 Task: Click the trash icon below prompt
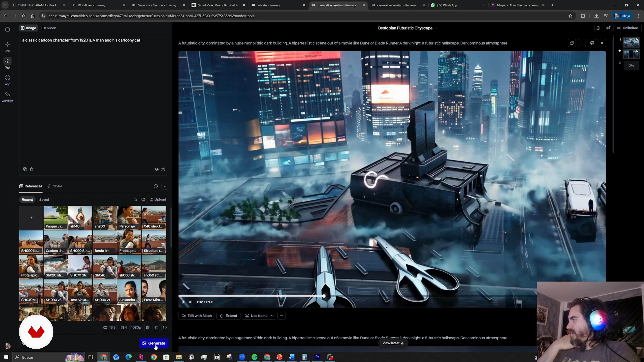tap(32, 169)
